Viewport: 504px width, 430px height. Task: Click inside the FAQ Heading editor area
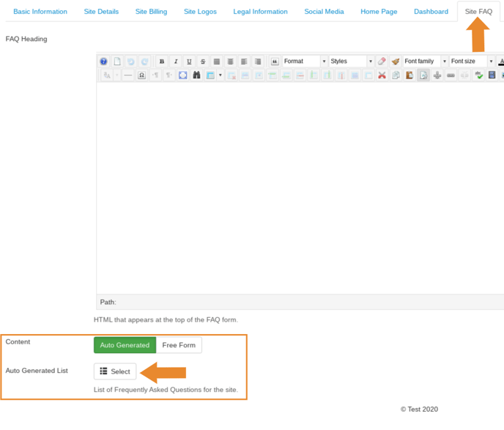point(300,188)
